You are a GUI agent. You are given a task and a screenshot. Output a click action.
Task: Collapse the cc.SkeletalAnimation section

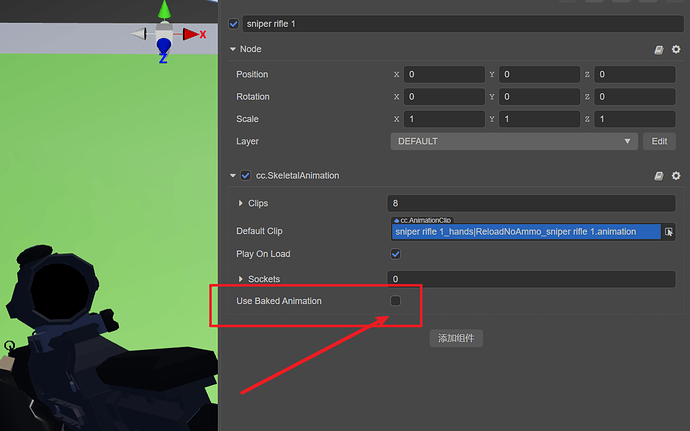point(233,176)
